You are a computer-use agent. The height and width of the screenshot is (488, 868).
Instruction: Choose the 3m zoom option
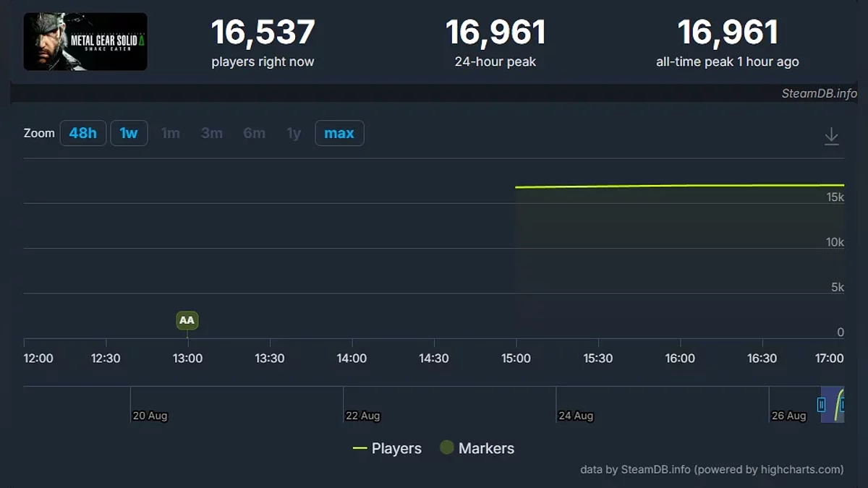click(x=212, y=133)
